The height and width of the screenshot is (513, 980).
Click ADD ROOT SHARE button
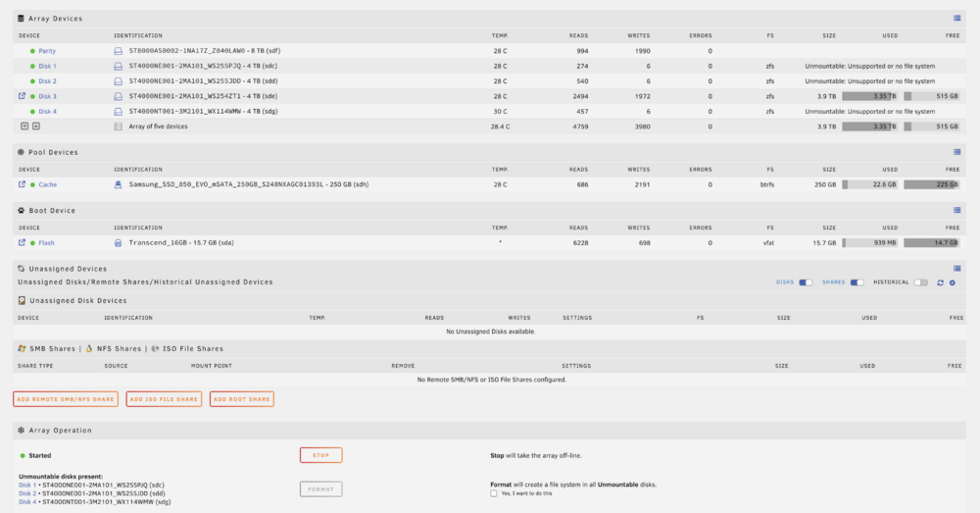coord(242,399)
